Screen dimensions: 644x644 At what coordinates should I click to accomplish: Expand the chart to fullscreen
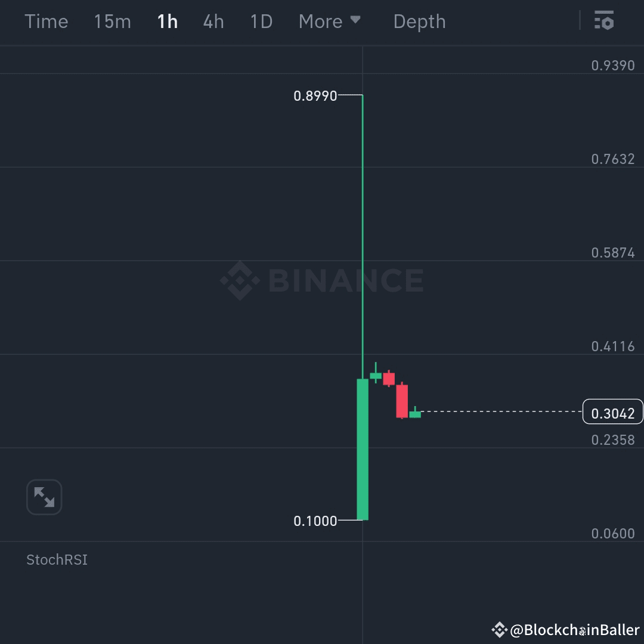[44, 497]
